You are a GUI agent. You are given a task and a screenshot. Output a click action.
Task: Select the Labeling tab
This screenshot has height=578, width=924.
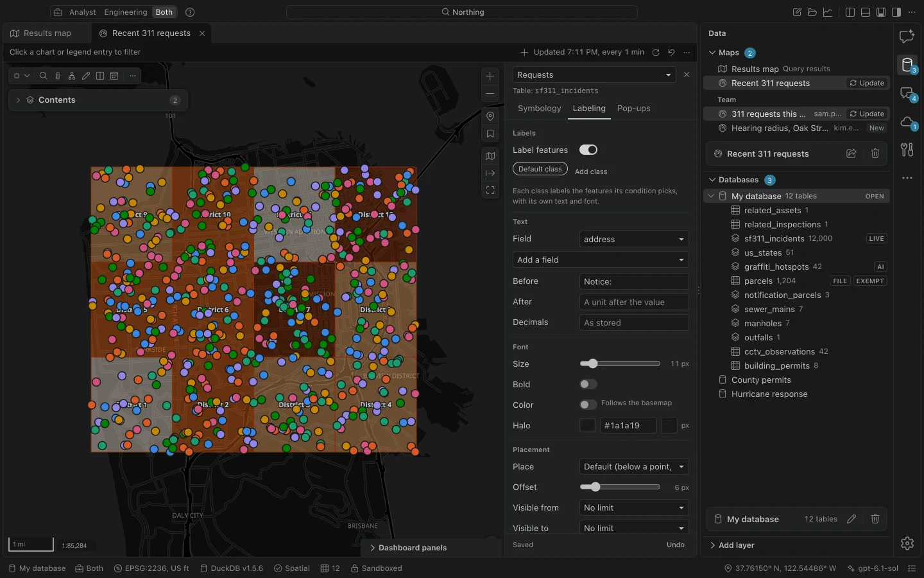[589, 109]
